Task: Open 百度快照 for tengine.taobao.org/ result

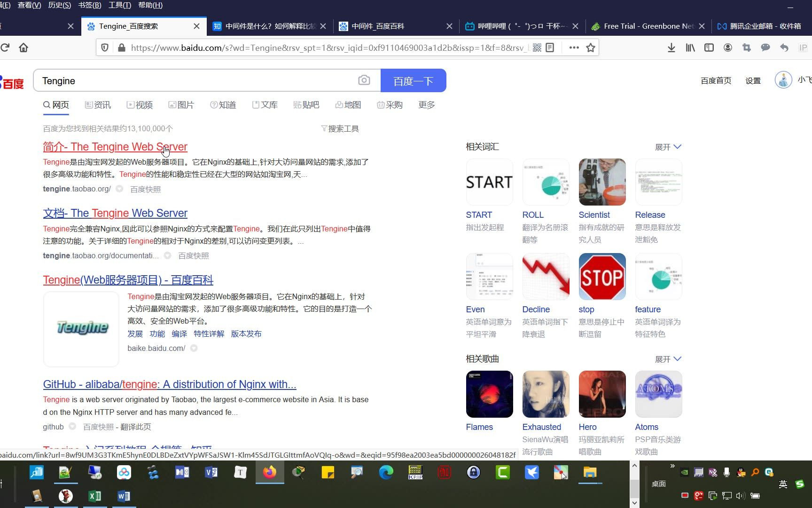Action: (x=145, y=189)
